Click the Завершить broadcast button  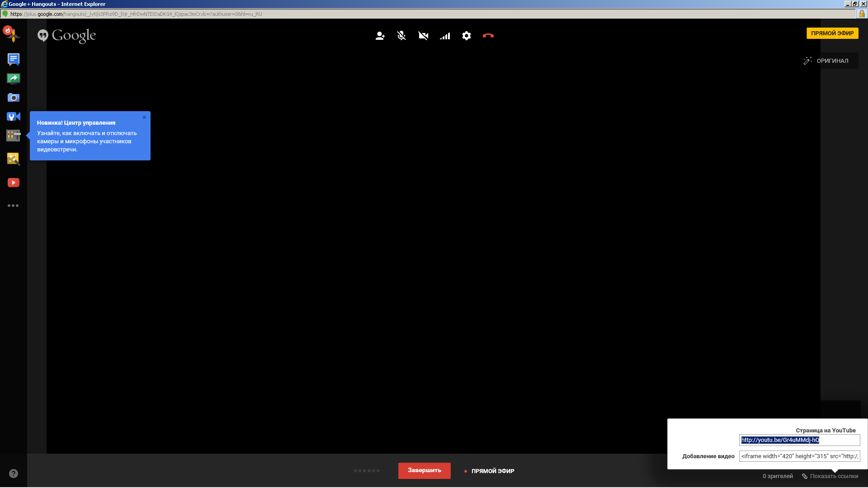point(425,471)
